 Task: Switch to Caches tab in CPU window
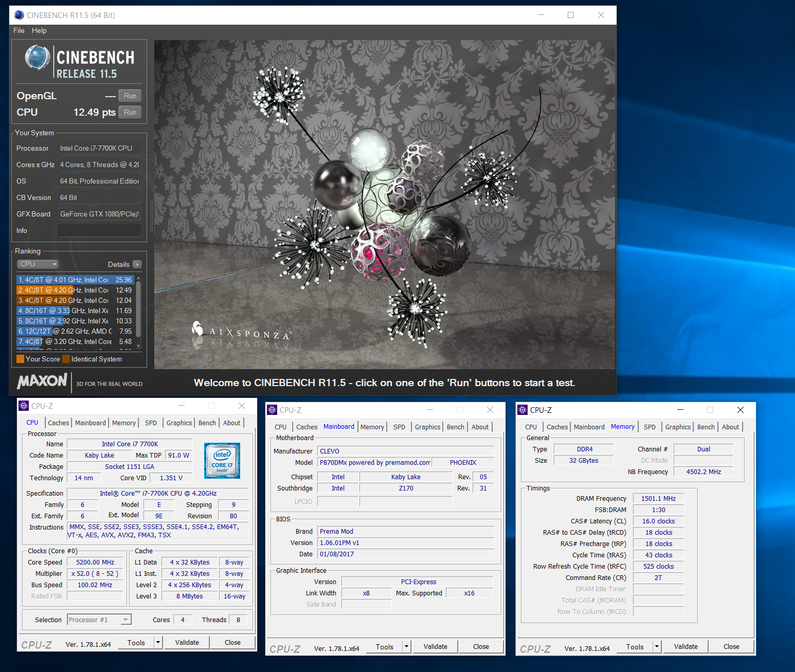point(59,423)
